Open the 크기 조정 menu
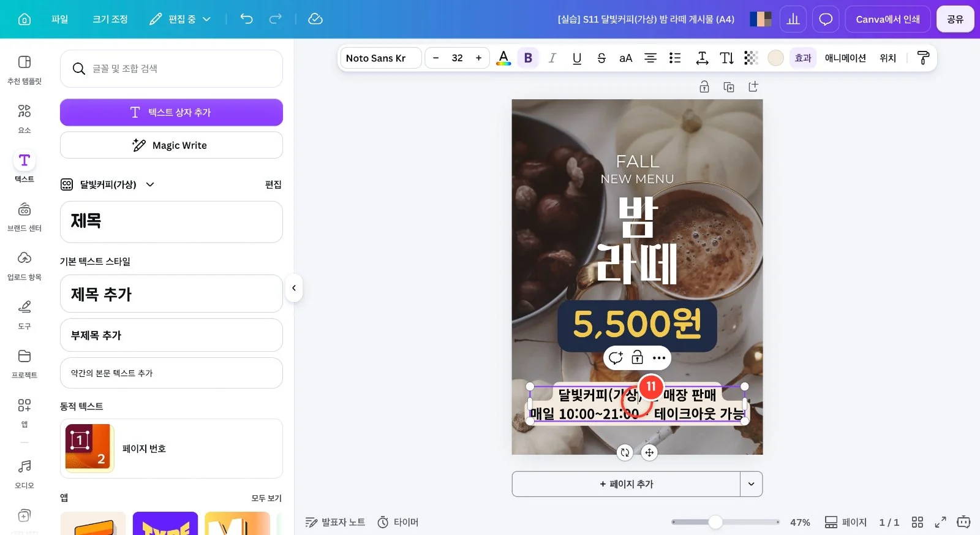980x535 pixels. [x=110, y=19]
